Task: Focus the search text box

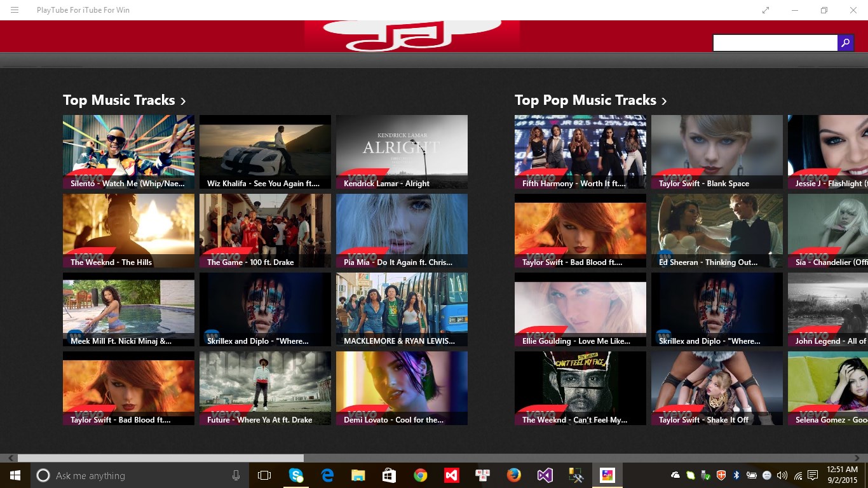Action: (775, 43)
